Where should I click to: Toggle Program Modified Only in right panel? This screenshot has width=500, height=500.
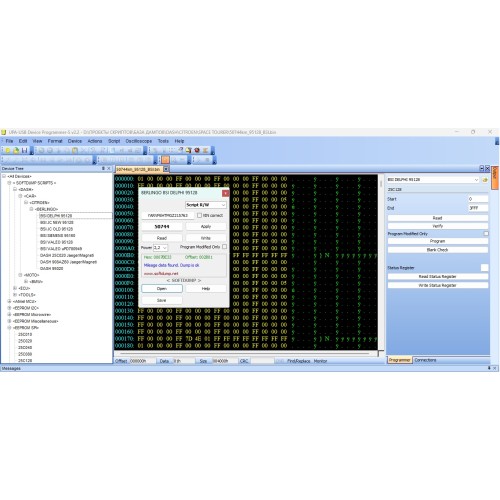click(486, 234)
